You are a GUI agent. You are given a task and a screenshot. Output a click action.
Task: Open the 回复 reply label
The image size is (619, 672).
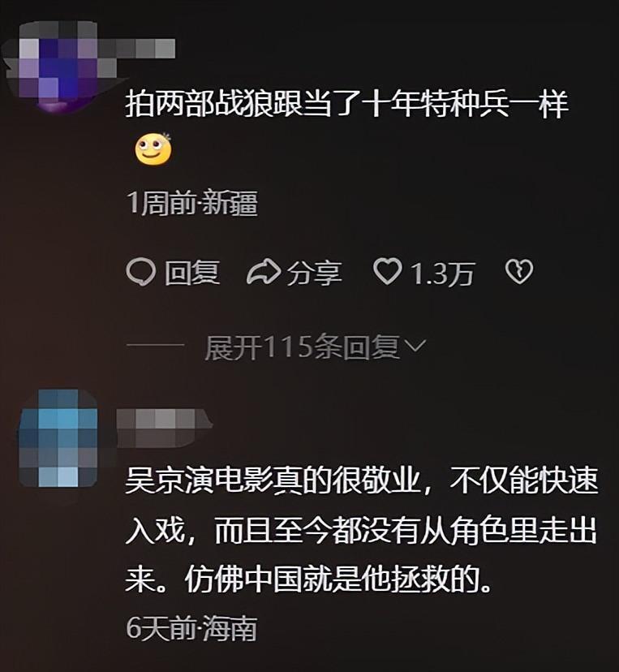pyautogui.click(x=192, y=273)
